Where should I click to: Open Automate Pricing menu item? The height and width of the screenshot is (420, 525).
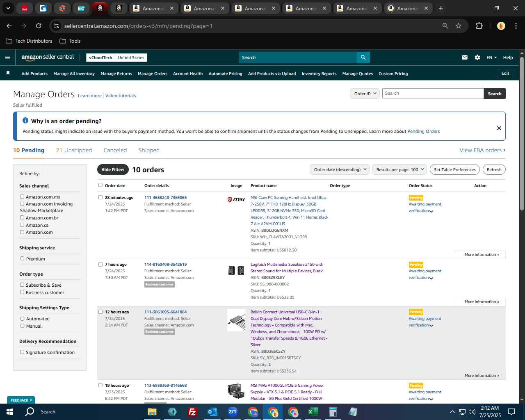(226, 74)
